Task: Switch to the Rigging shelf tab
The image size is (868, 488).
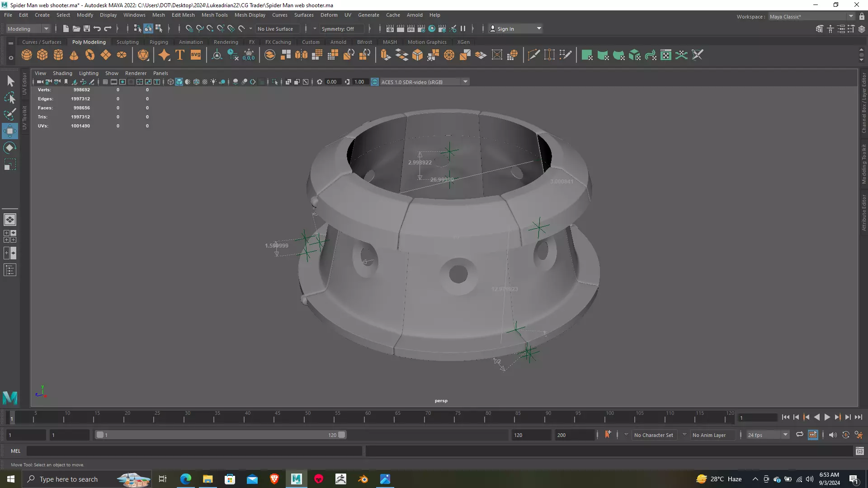Action: (x=159, y=42)
